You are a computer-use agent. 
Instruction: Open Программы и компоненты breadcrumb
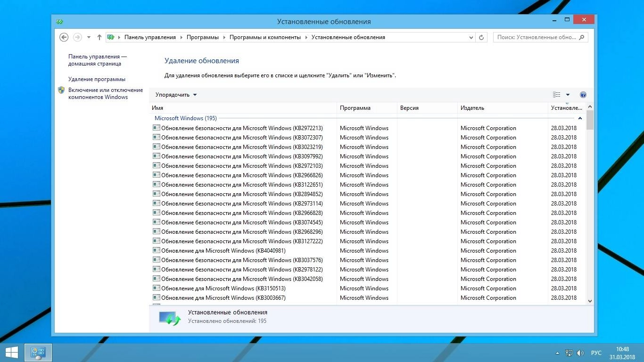[265, 37]
